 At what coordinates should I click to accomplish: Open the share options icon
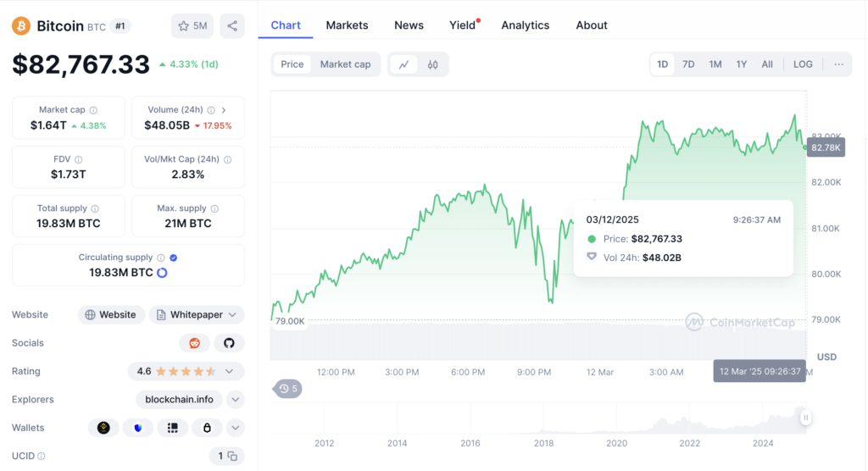click(232, 26)
